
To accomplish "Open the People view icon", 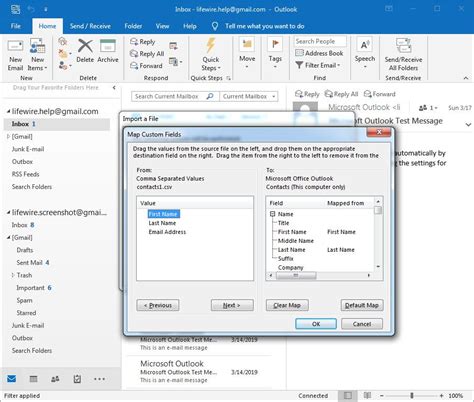I will pos(55,379).
